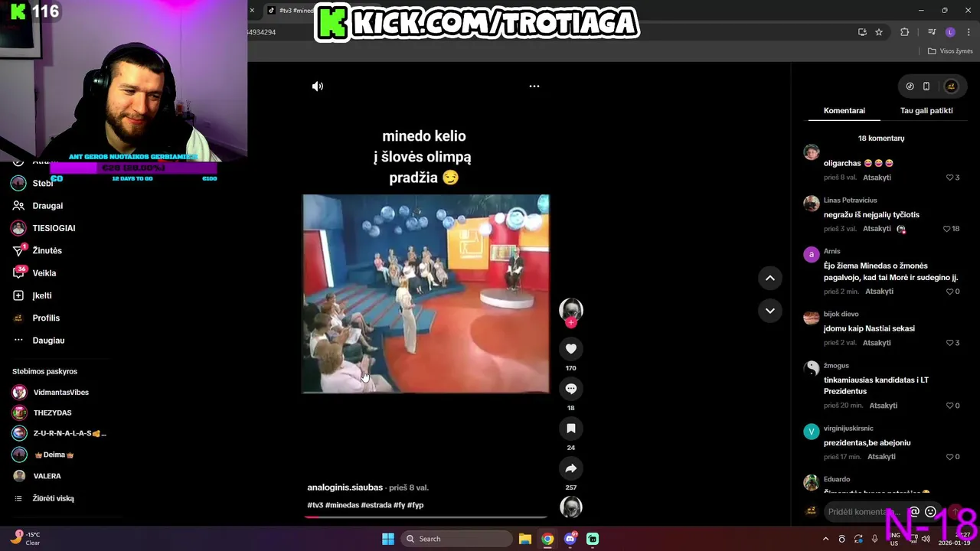Open Chrome three-dot menu
The image size is (980, 551).
969,32
